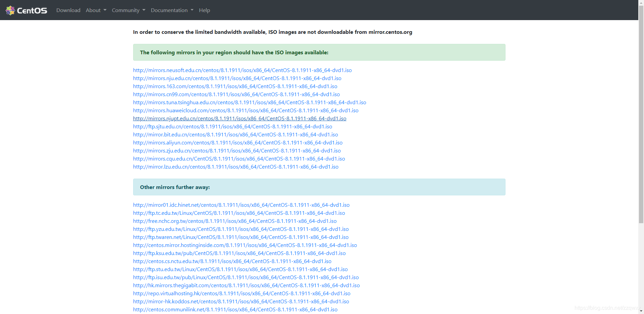Open the ftp.stu.edu.tw ISO link

(240, 269)
